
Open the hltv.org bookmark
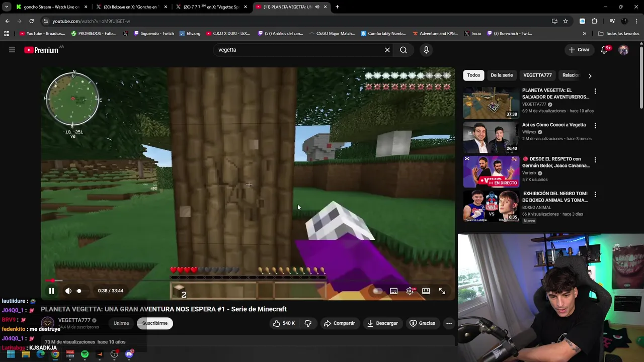click(190, 34)
